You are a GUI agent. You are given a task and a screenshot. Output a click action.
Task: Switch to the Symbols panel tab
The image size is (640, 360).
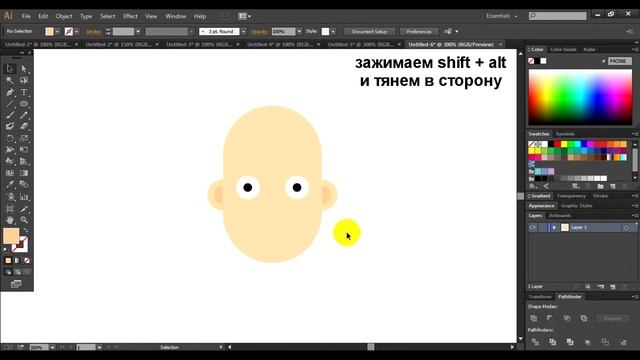pos(565,134)
